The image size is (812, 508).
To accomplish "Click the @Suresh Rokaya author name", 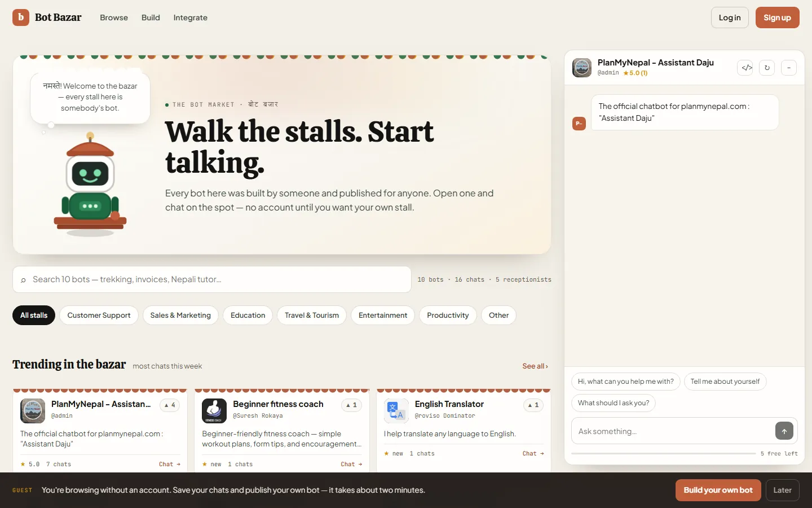I will pyautogui.click(x=258, y=415).
